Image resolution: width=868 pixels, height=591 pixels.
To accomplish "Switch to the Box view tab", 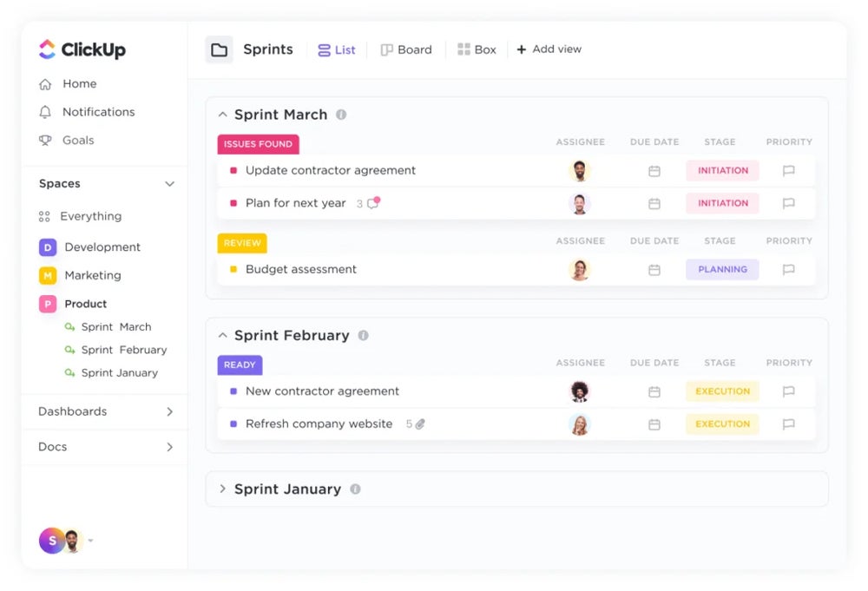I will point(477,49).
